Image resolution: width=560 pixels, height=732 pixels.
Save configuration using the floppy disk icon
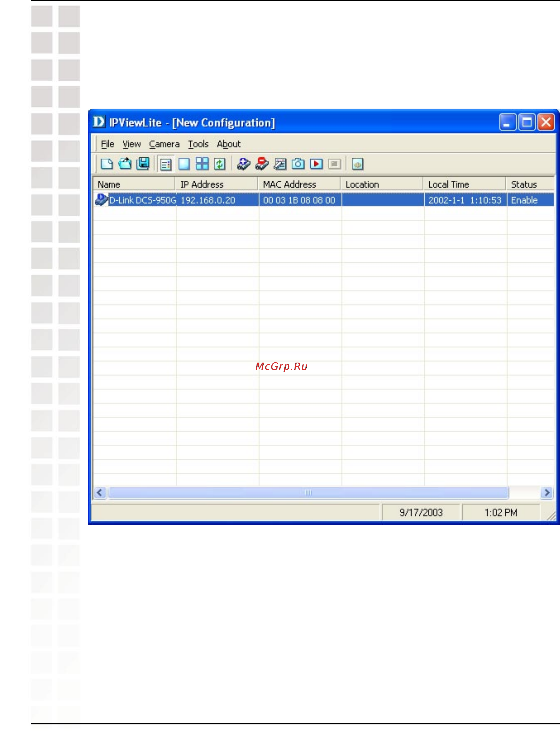pos(143,164)
